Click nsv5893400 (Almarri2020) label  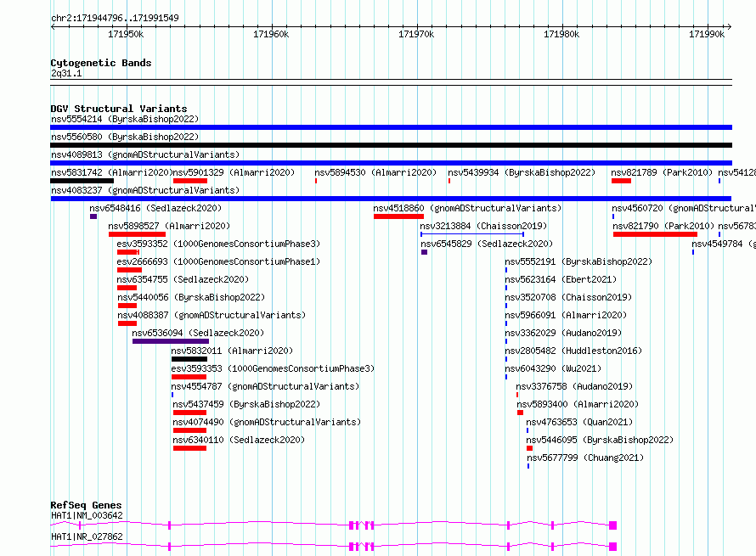coord(578,404)
